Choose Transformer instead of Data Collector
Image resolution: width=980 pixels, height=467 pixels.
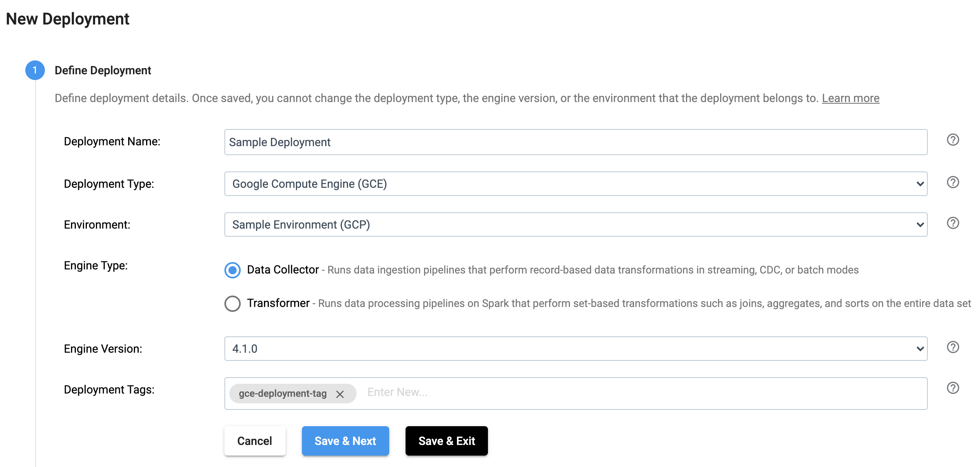pos(232,303)
